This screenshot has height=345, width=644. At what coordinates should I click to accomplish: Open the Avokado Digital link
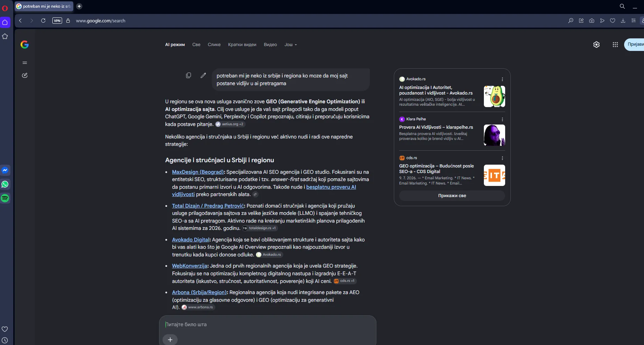(190, 240)
